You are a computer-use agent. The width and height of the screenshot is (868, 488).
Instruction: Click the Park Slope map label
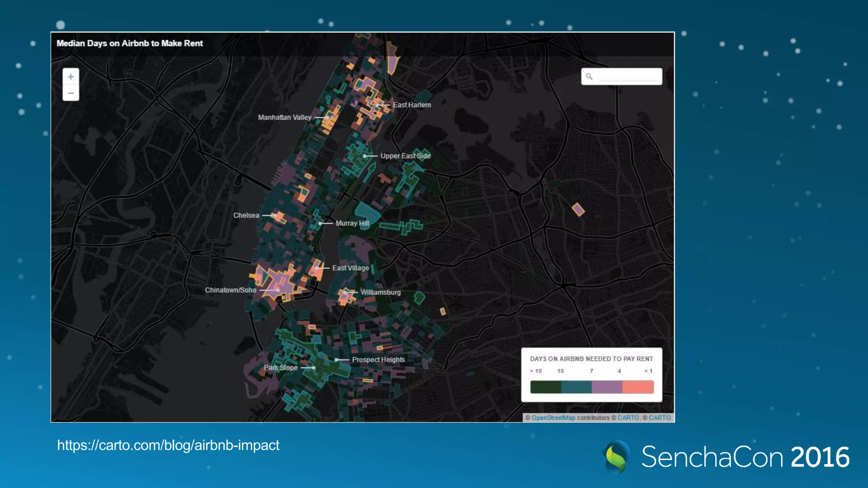[x=281, y=368]
